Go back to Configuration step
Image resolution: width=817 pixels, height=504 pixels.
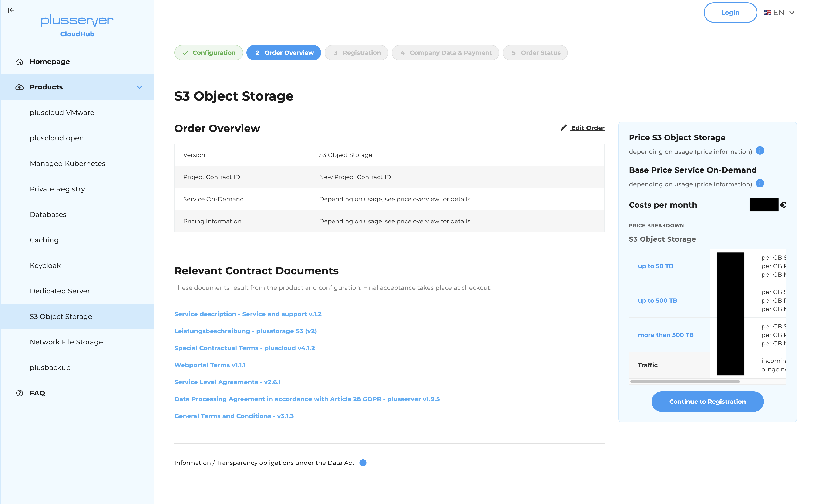pyautogui.click(x=209, y=53)
